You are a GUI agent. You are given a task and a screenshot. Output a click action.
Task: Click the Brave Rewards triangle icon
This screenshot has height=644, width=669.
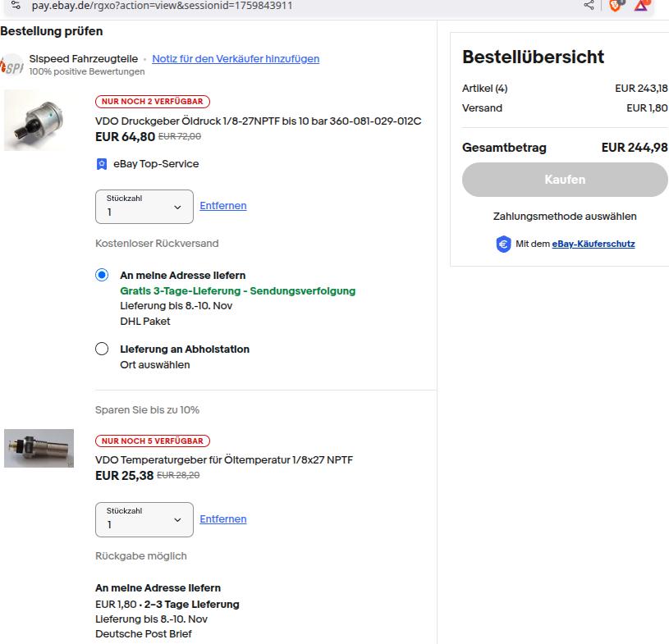643,6
